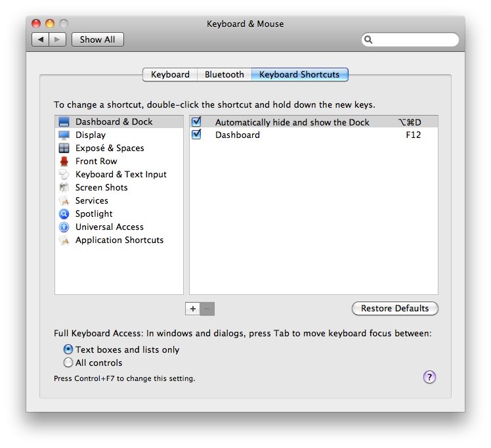Click the Display monitor icon
This screenshot has width=491, height=448.
[x=64, y=135]
